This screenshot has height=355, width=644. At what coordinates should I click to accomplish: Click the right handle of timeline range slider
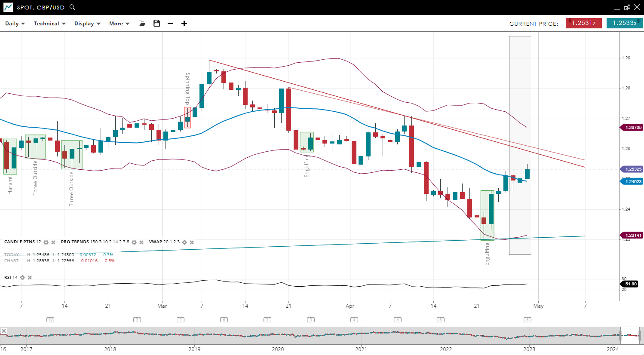[640, 335]
